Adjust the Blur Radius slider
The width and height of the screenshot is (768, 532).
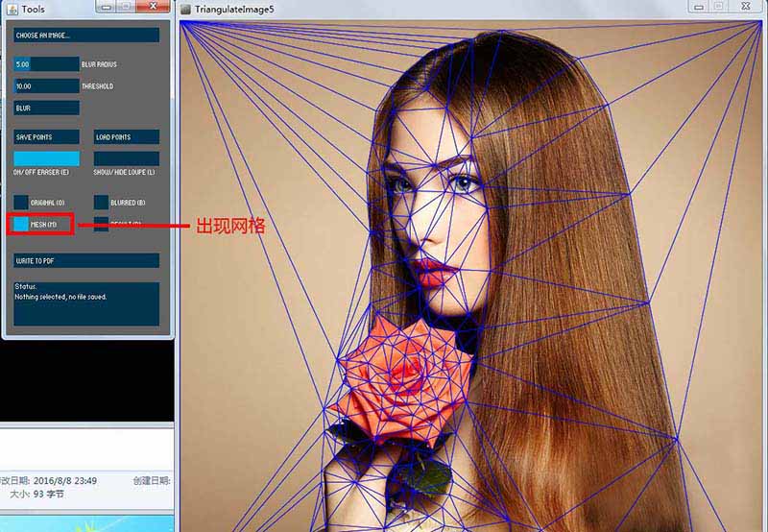[x=46, y=64]
